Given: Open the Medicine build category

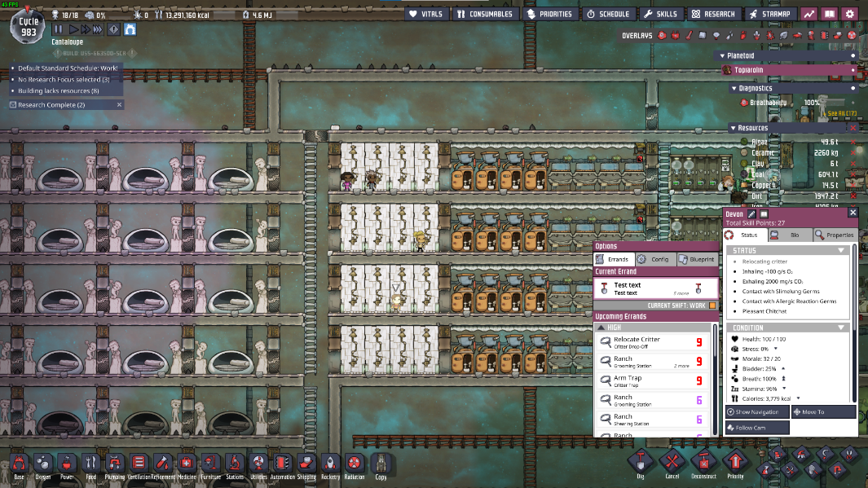Looking at the screenshot, I should 187,463.
